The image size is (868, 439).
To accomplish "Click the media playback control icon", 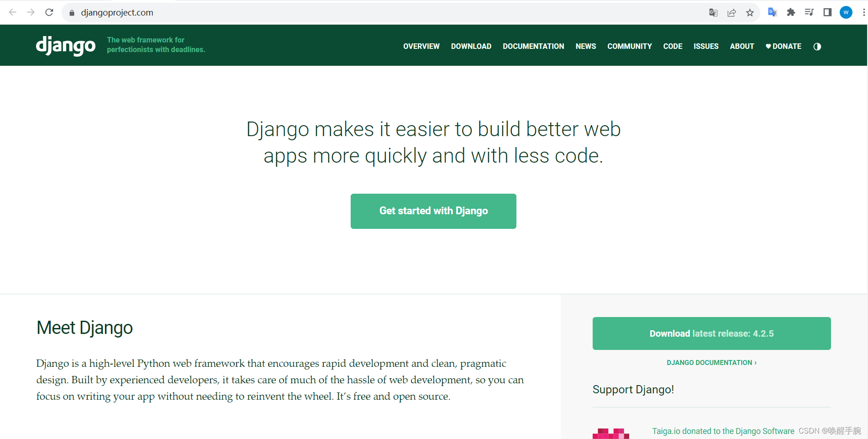I will coord(809,12).
